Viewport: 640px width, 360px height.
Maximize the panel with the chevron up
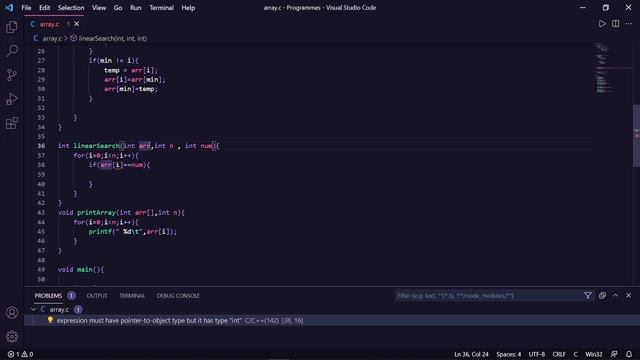(615, 296)
